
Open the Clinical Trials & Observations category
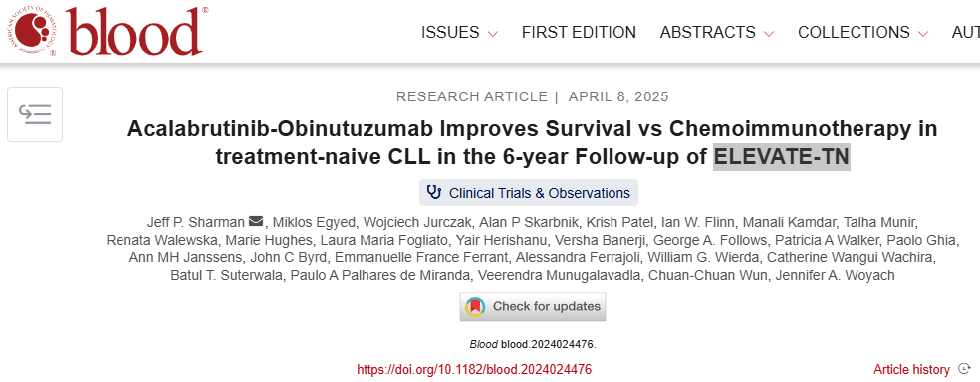pos(529,193)
